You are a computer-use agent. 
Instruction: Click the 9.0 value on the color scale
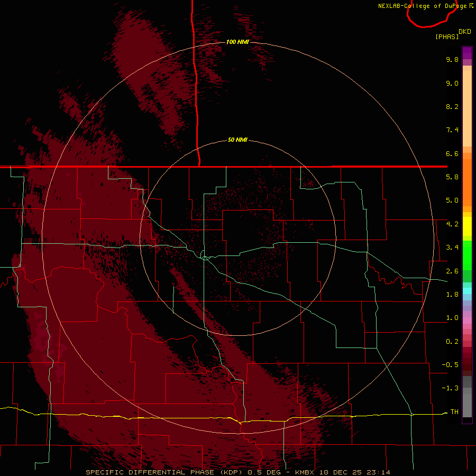click(452, 83)
